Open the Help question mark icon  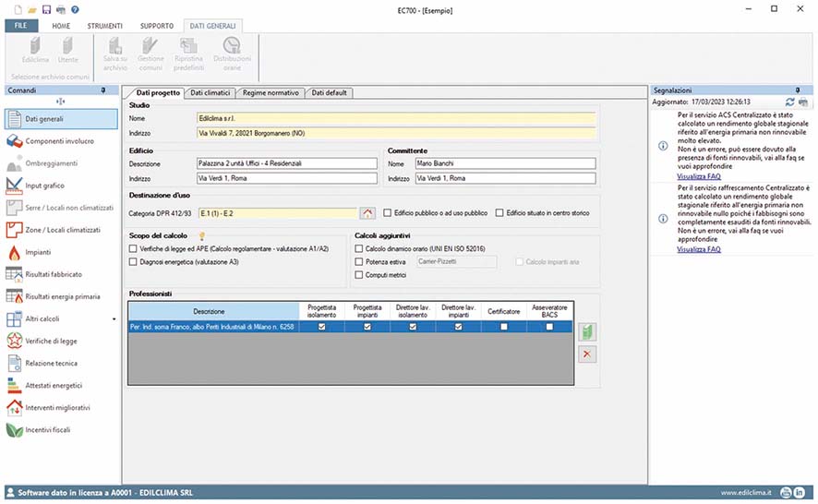(75, 9)
